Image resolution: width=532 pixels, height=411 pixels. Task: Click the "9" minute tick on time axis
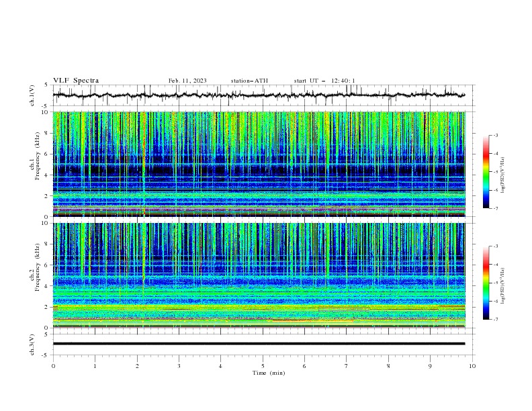(x=430, y=366)
